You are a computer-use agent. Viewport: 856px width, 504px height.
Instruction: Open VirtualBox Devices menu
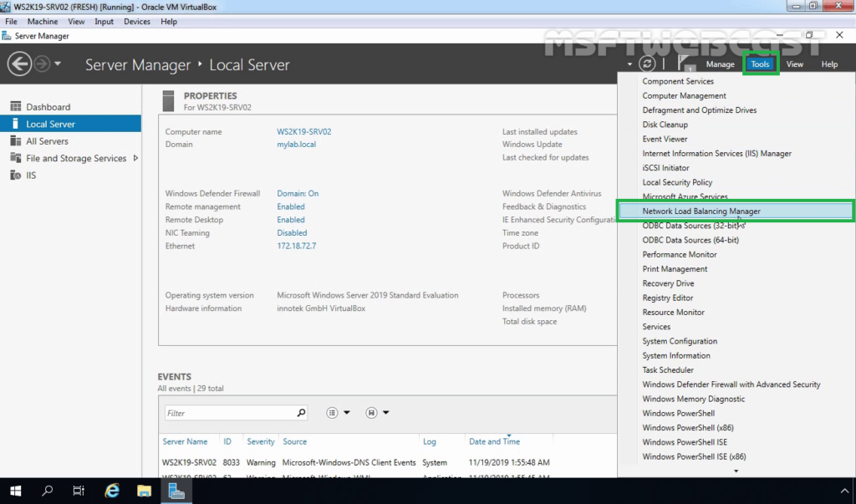pyautogui.click(x=136, y=21)
